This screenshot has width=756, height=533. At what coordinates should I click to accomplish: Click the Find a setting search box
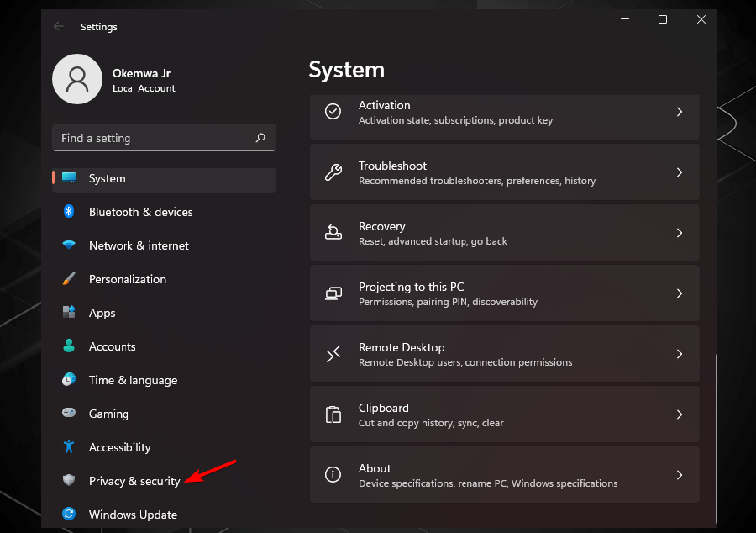click(x=164, y=138)
